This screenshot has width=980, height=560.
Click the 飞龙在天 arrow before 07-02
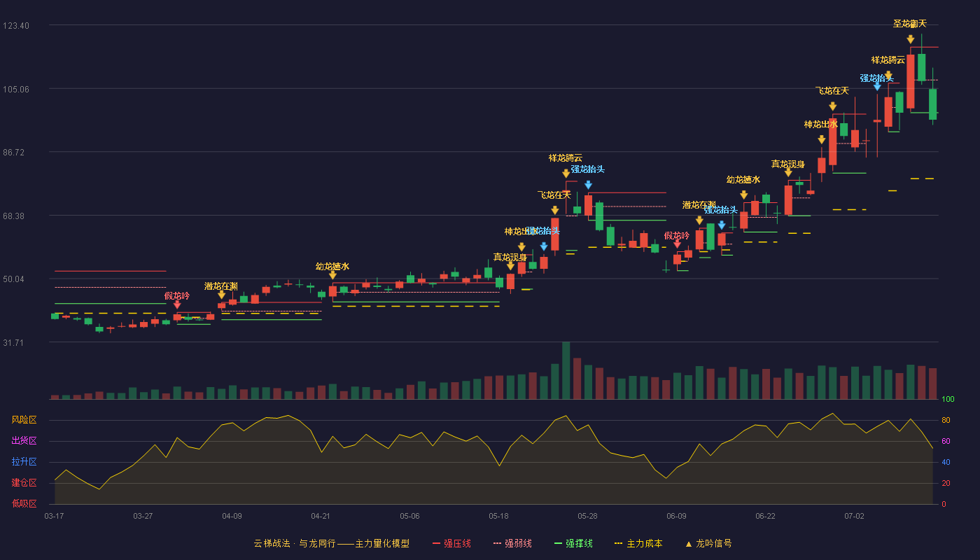832,106
